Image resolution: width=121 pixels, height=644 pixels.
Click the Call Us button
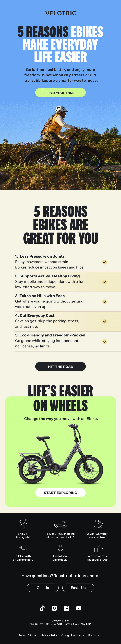coord(43,588)
